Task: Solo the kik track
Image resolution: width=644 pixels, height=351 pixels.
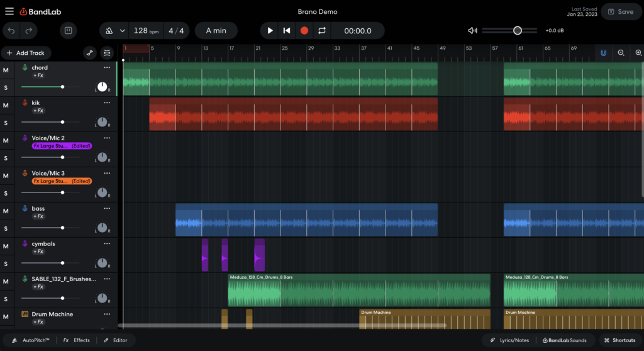Action: point(6,123)
